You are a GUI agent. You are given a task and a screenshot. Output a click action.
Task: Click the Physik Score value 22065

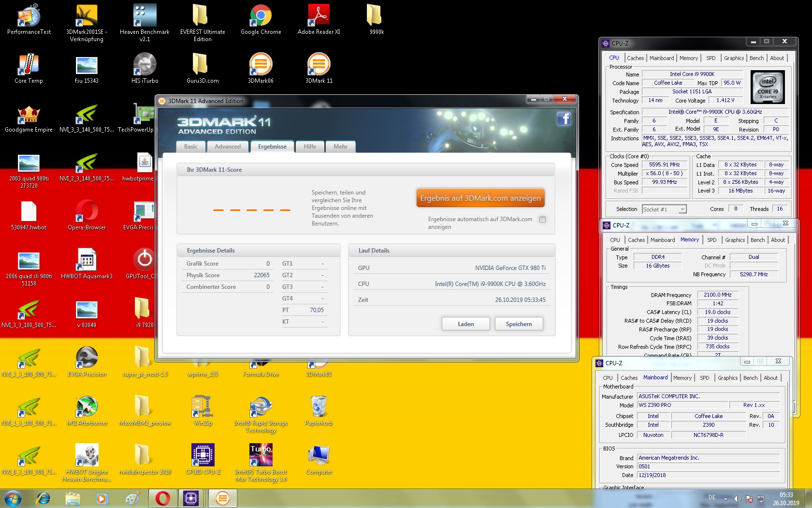pos(261,275)
